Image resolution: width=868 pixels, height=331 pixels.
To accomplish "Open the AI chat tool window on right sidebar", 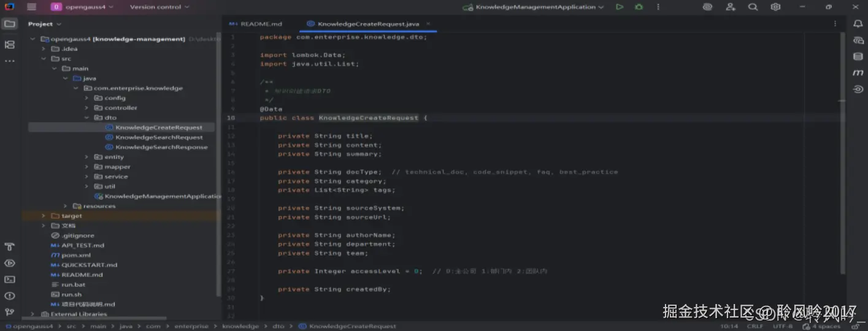I will pos(858,40).
